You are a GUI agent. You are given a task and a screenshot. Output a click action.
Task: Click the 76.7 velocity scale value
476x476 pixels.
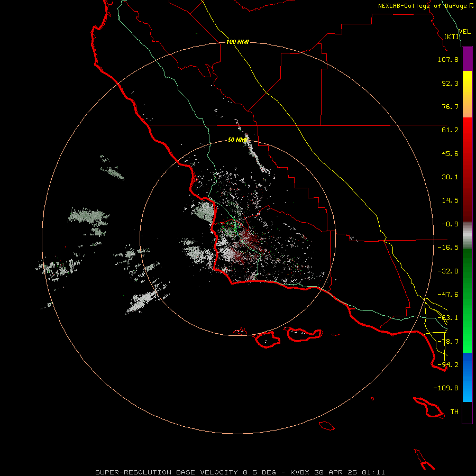click(450, 106)
